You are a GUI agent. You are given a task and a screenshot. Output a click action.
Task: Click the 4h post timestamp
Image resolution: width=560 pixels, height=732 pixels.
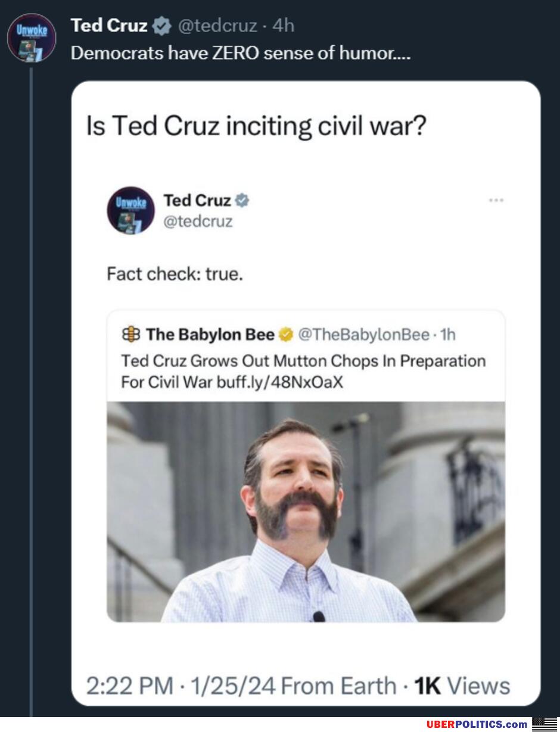click(283, 26)
